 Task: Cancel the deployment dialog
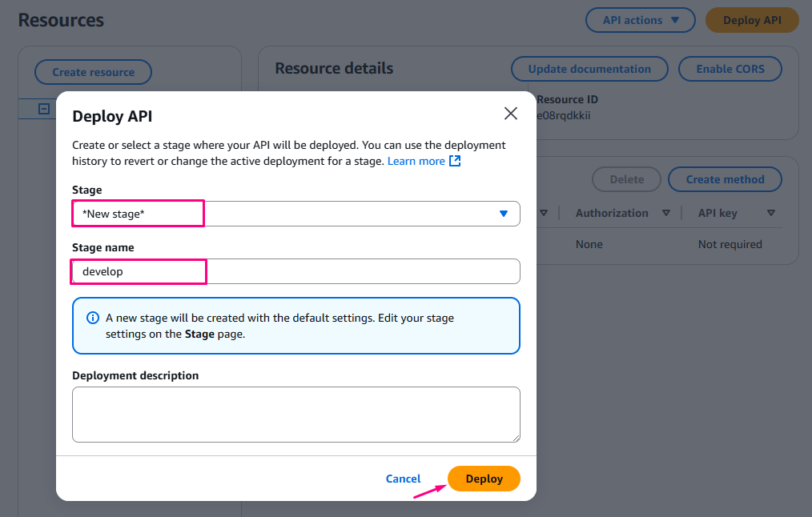pyautogui.click(x=403, y=479)
